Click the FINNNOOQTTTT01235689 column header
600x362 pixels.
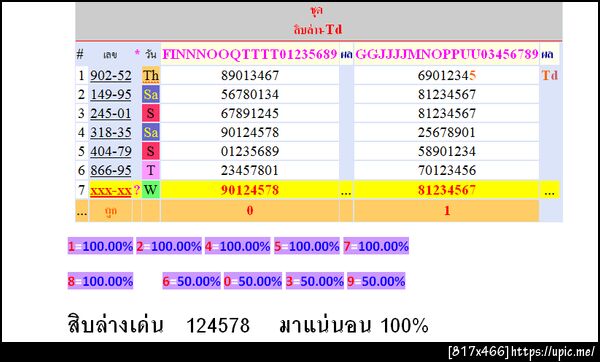249,54
